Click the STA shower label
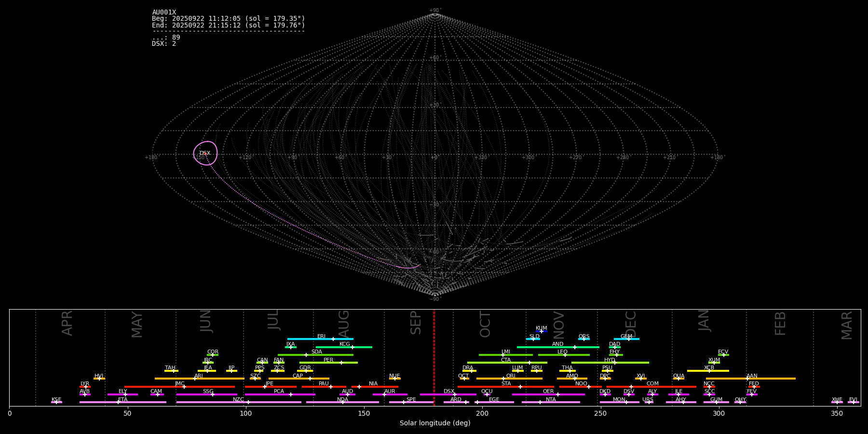Image resolution: width=868 pixels, height=434 pixels. click(x=506, y=384)
